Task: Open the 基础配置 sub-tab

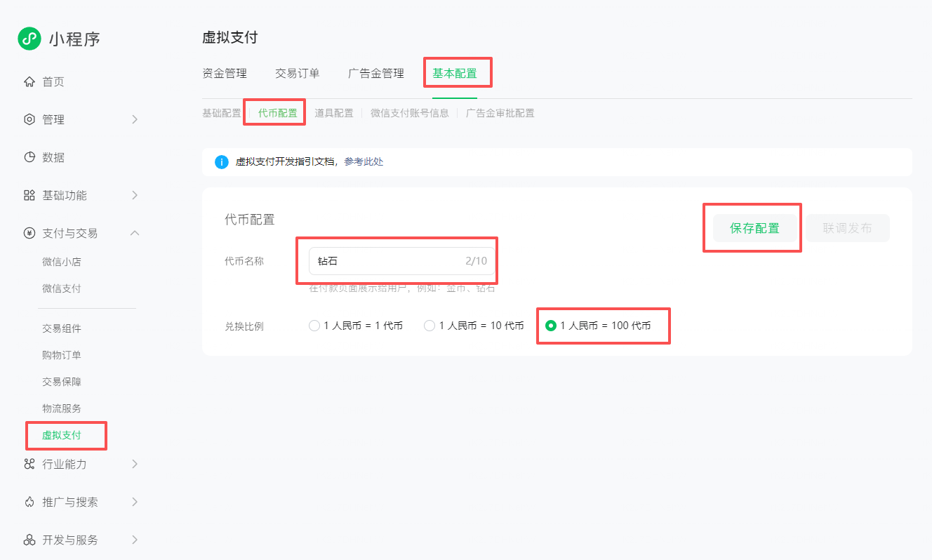Action: click(x=222, y=113)
